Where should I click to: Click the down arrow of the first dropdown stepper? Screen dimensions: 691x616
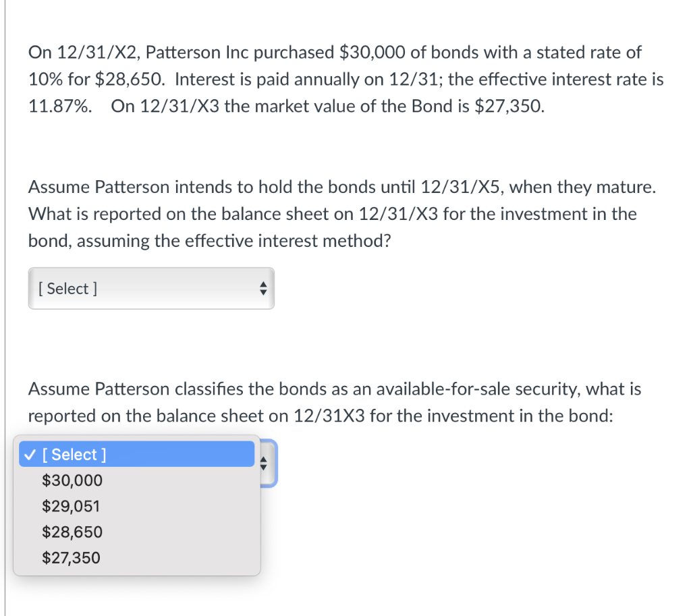263,291
